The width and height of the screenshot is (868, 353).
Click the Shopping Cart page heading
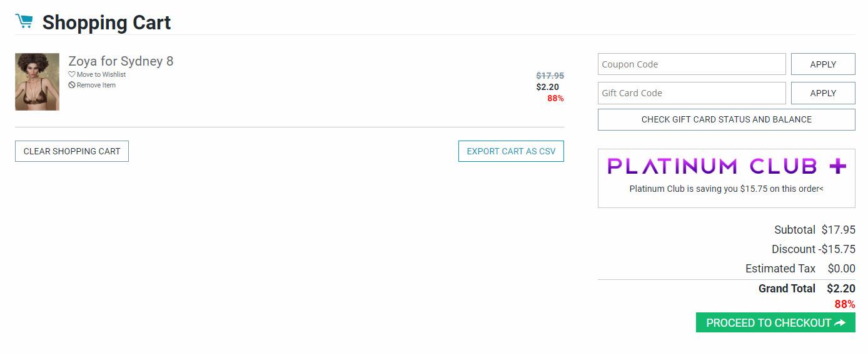click(x=106, y=23)
